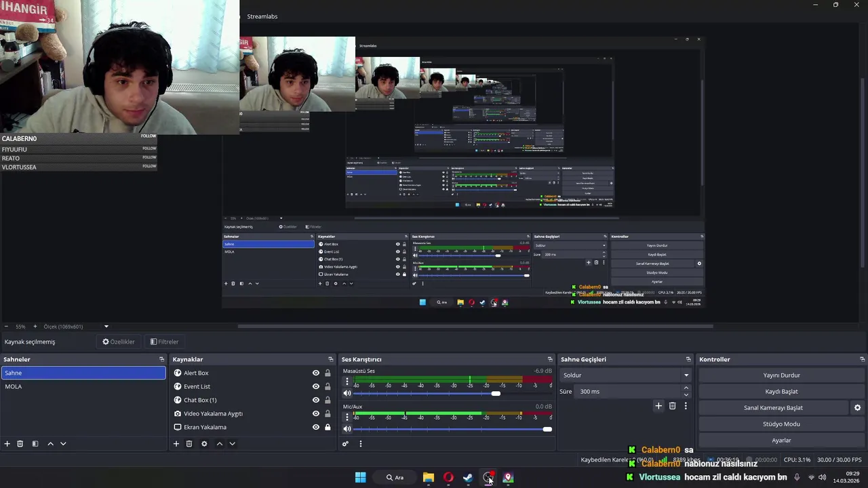
Task: Zoom out the preview with minus icon
Action: pyautogui.click(x=6, y=327)
